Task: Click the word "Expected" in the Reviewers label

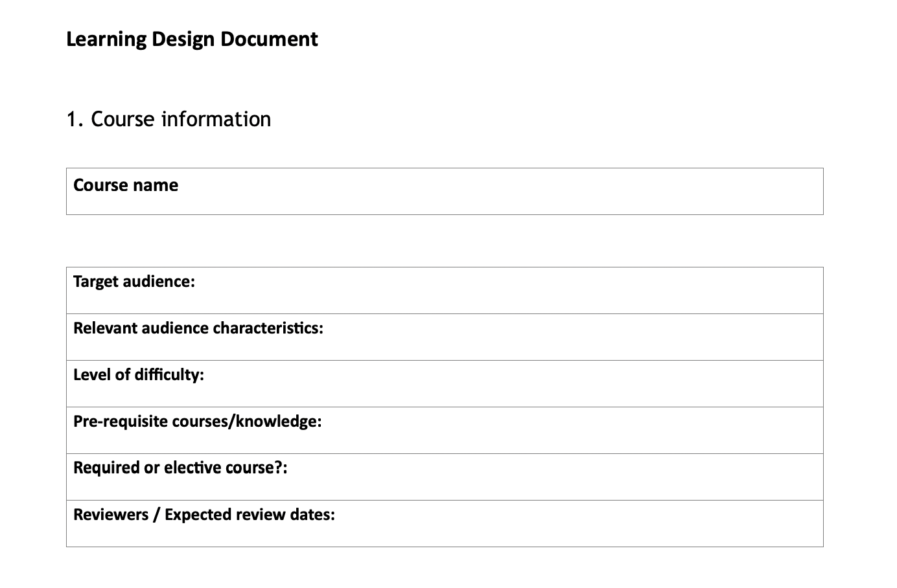Action: click(x=198, y=515)
